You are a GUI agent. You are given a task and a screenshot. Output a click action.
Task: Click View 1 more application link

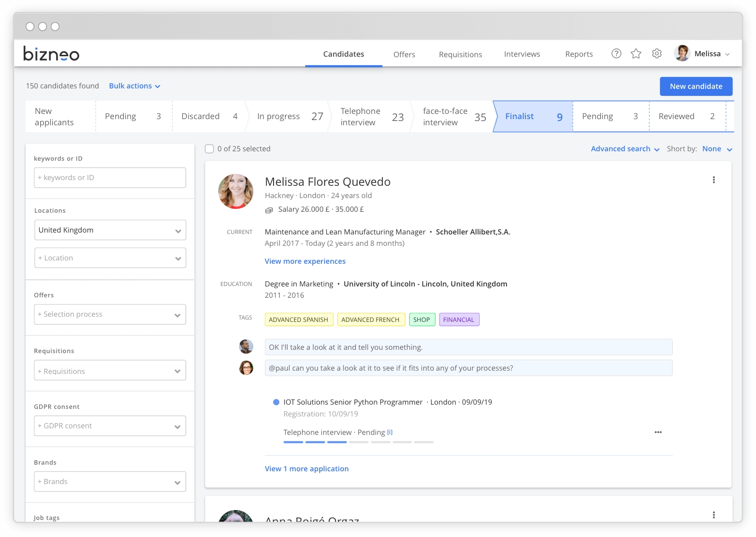click(307, 469)
